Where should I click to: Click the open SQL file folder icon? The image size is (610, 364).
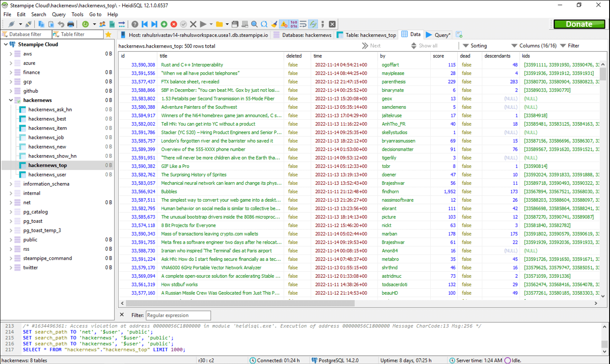click(219, 24)
